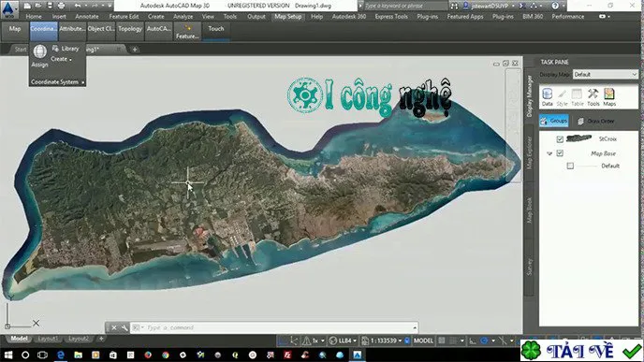Image resolution: width=644 pixels, height=362 pixels.
Task: Open the coordinate system Library
Action: [66, 49]
